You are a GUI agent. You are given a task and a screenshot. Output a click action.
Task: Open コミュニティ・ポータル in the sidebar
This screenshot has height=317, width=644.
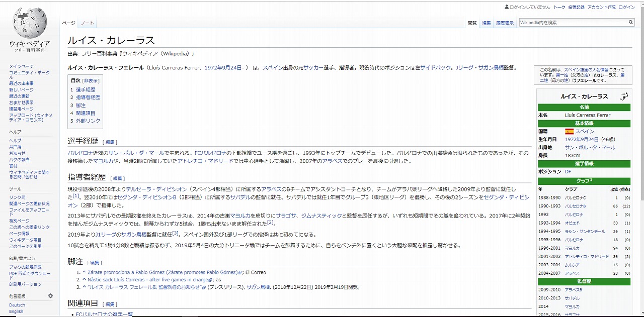(x=29, y=74)
